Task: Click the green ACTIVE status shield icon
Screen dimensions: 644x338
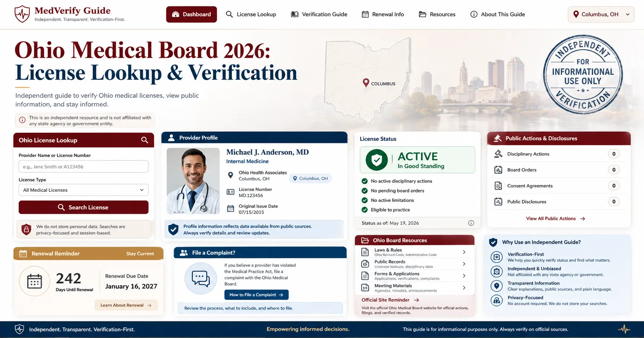Action: click(x=377, y=160)
